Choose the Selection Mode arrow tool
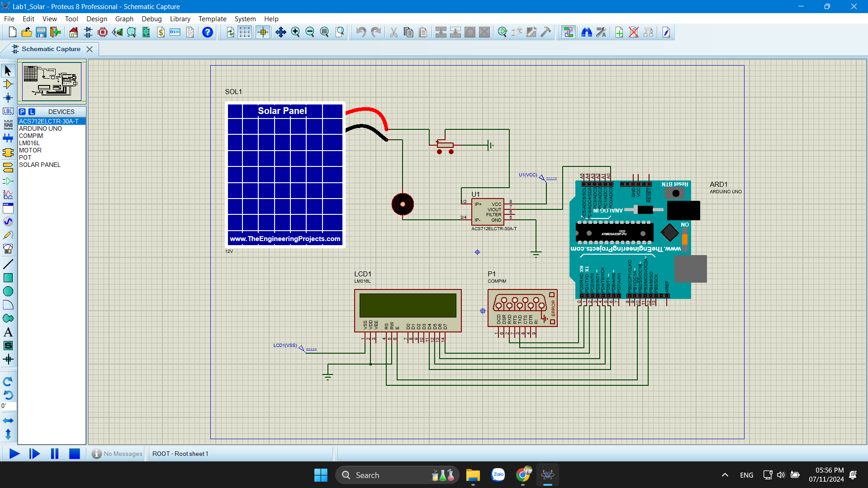 [x=8, y=71]
